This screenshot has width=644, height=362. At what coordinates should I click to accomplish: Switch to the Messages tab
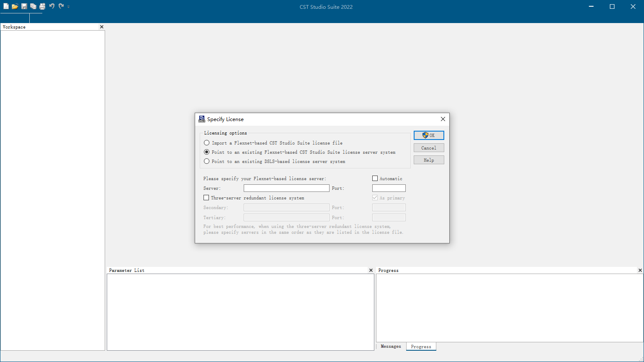coord(391,346)
